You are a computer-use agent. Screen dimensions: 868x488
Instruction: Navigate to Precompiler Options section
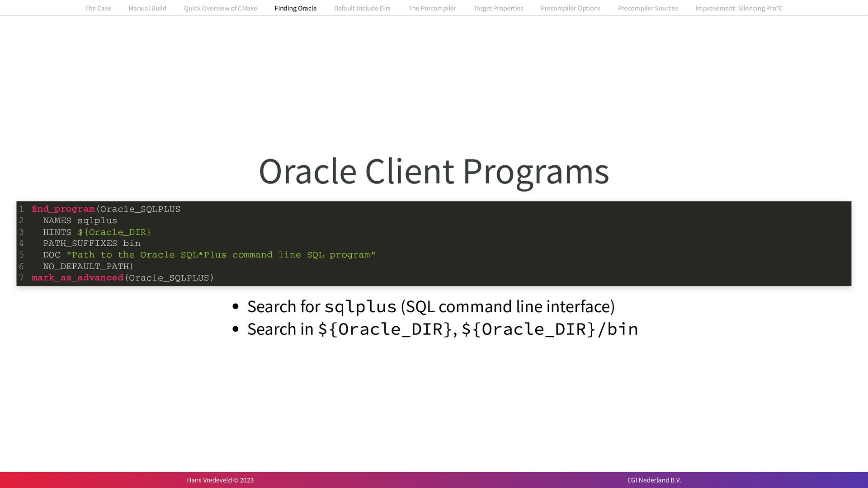[x=570, y=8]
